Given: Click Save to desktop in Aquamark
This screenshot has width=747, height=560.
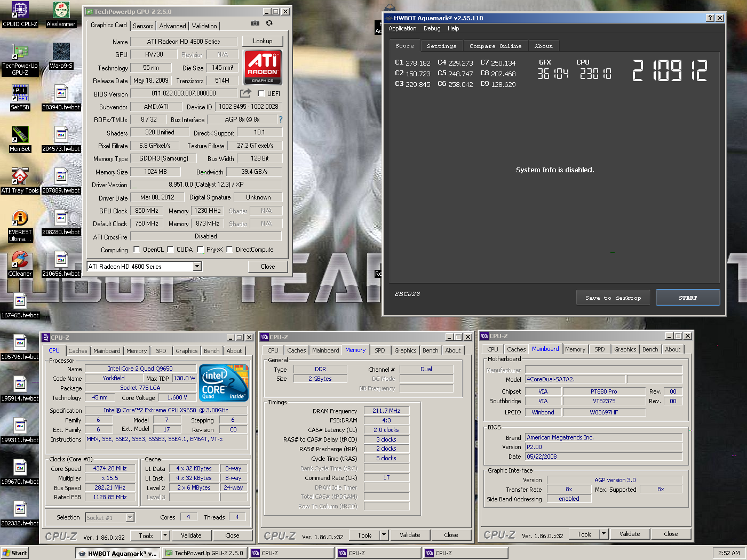Looking at the screenshot, I should (613, 298).
